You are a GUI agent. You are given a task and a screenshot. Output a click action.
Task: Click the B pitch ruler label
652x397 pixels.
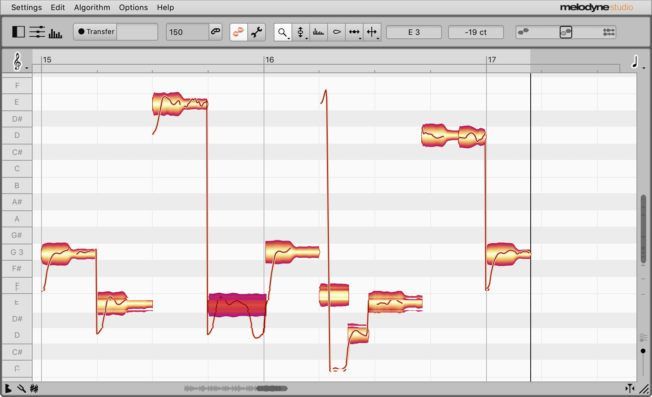17,185
